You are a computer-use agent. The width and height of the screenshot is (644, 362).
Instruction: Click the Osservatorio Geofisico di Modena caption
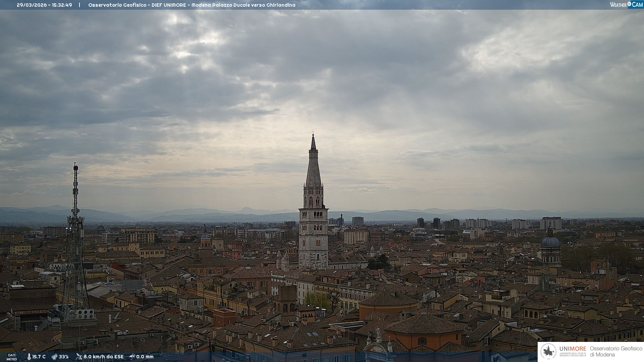[616, 352]
